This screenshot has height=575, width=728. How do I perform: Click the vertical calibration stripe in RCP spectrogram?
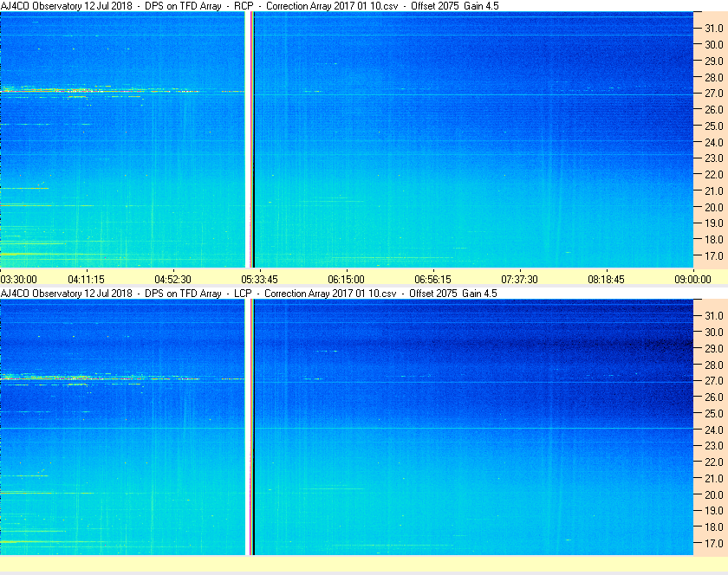(250, 139)
